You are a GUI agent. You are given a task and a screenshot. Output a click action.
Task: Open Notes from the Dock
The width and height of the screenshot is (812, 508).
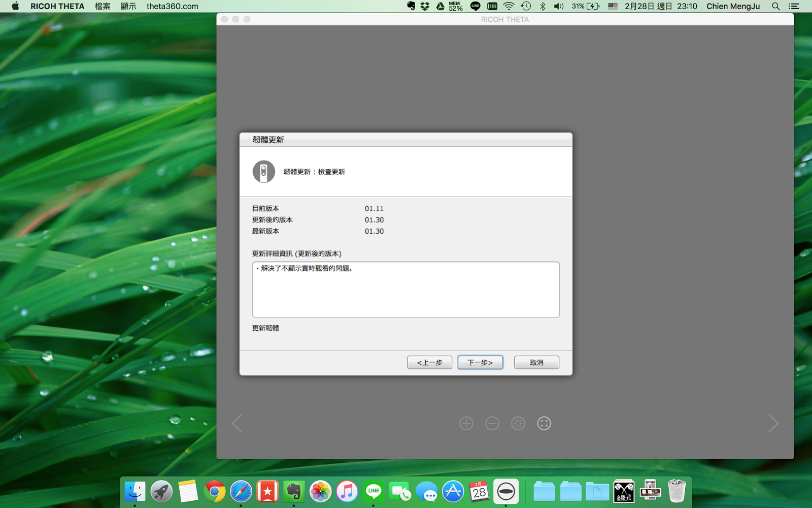tap(188, 491)
